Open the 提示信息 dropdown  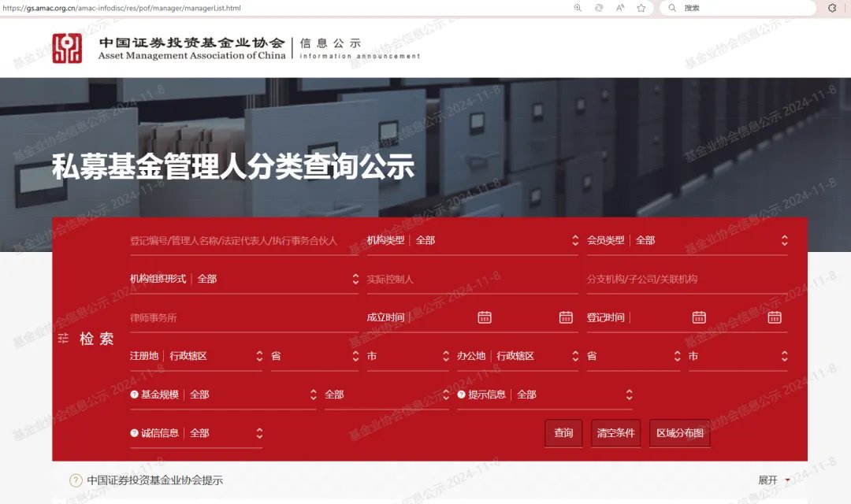[x=545, y=395]
